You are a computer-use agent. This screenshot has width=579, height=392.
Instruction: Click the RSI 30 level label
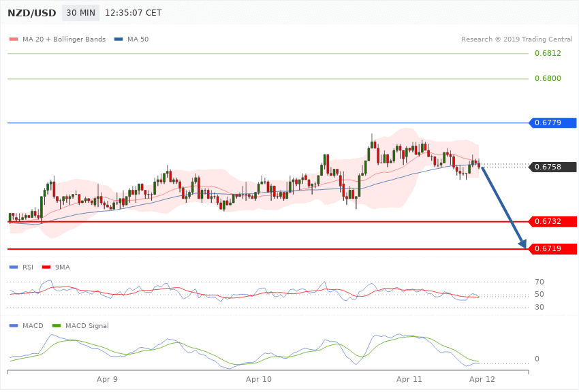539,307
